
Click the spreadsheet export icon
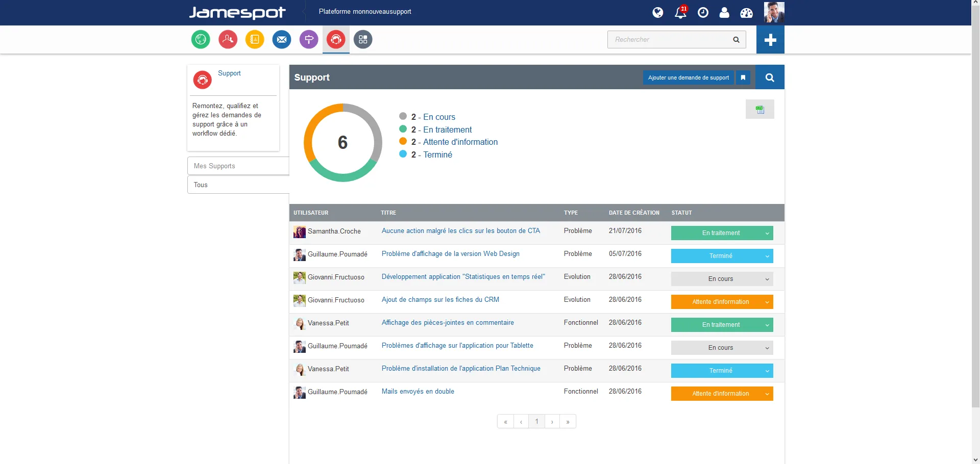click(x=760, y=109)
